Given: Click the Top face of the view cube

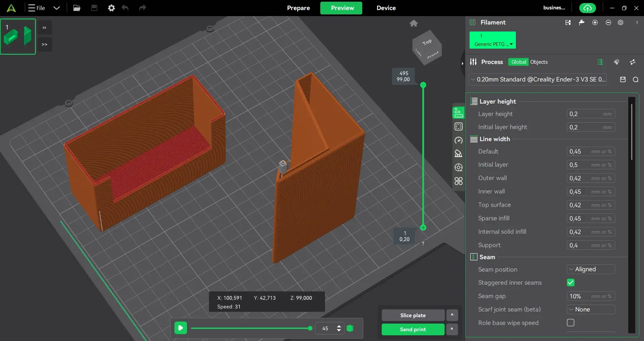Looking at the screenshot, I should [427, 42].
